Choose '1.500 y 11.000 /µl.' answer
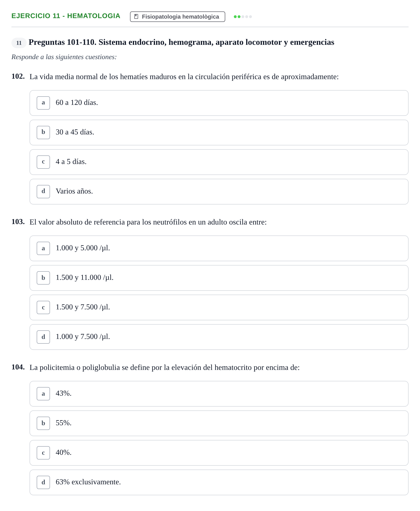Image resolution: width=420 pixels, height=511 pixels. (219, 278)
